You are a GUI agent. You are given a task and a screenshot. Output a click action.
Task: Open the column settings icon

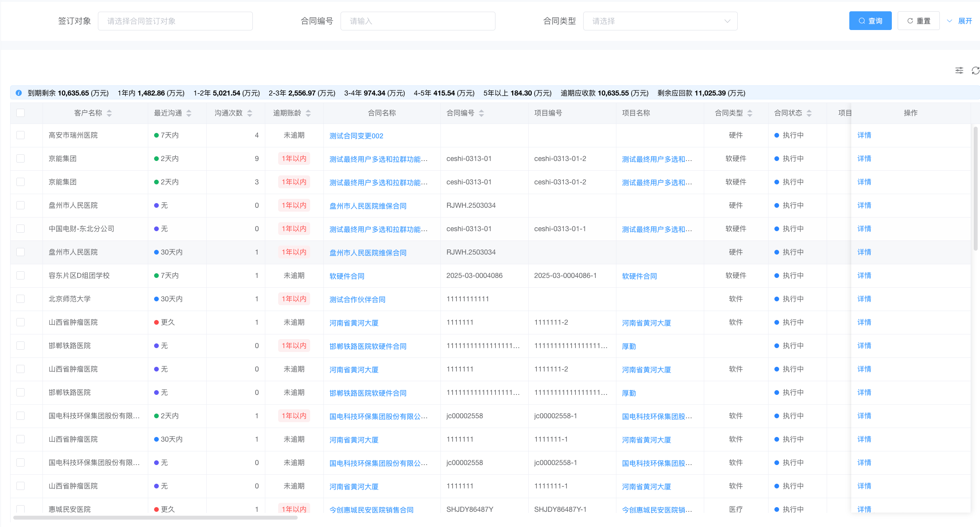tap(959, 71)
